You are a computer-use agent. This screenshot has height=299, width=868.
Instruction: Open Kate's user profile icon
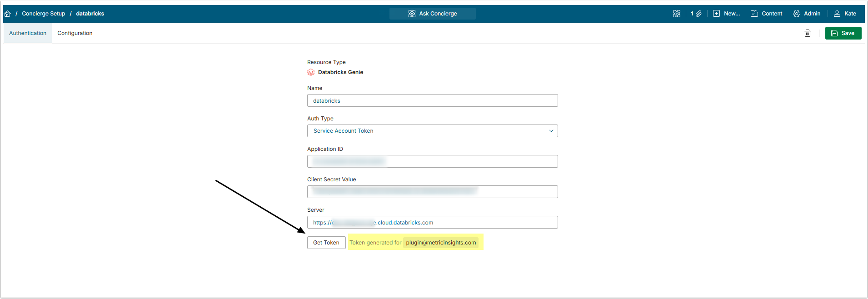(x=837, y=14)
